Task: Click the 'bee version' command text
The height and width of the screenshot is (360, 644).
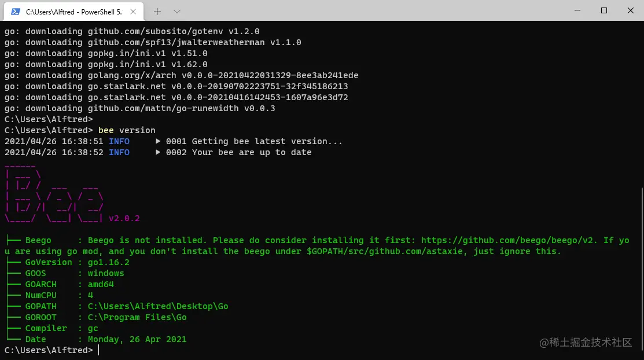Action: (127, 130)
